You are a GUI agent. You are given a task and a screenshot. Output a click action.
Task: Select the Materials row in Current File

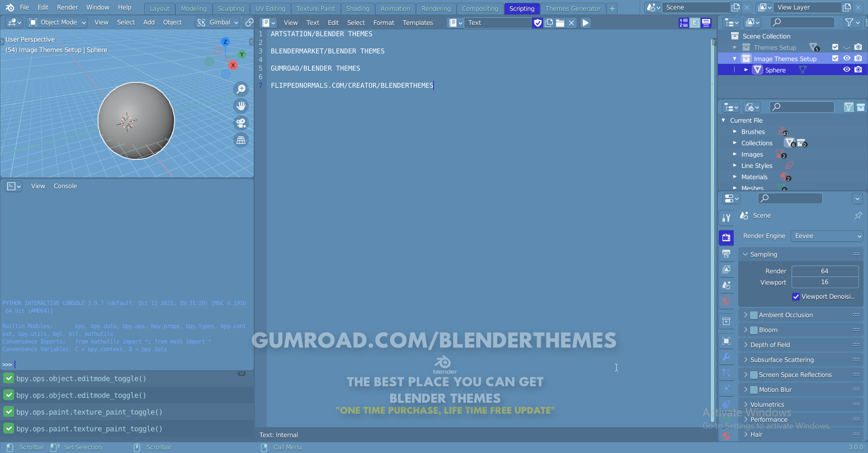coord(755,177)
